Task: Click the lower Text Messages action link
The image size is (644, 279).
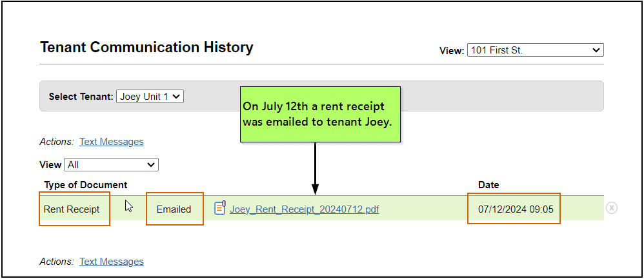Action: (x=111, y=262)
